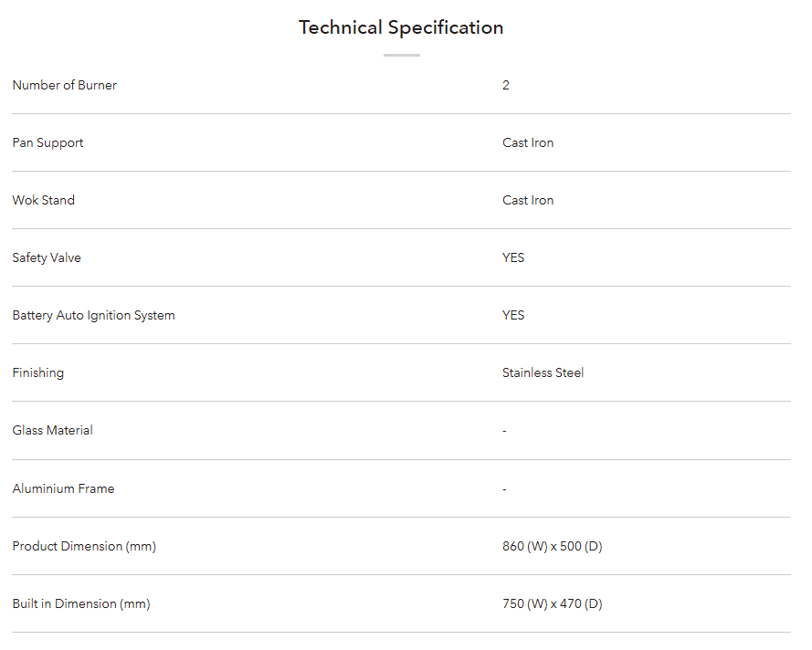Click the Safety Valve label
Image resolution: width=812 pixels, height=650 pixels.
[47, 257]
